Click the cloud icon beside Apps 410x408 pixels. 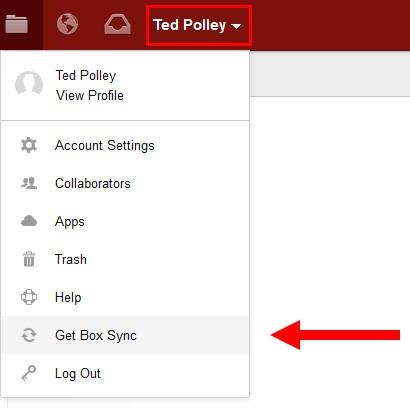click(x=29, y=221)
